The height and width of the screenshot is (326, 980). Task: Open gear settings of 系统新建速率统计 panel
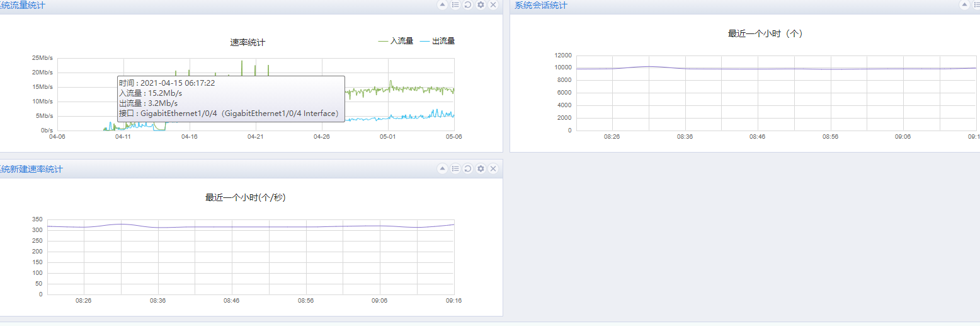[481, 168]
